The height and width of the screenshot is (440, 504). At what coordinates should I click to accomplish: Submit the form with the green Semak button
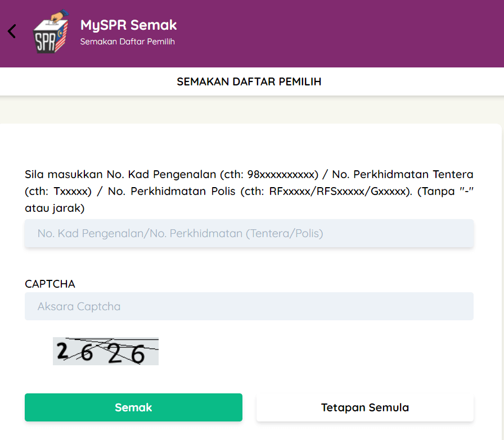pyautogui.click(x=133, y=407)
